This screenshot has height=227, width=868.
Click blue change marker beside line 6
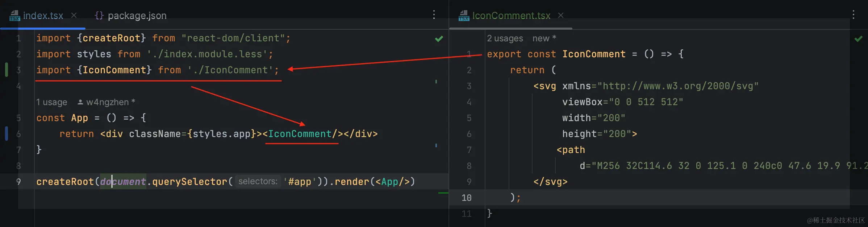click(x=7, y=133)
